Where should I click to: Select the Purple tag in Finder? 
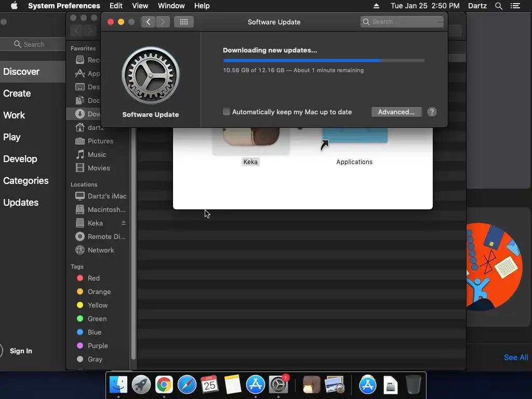(98, 345)
